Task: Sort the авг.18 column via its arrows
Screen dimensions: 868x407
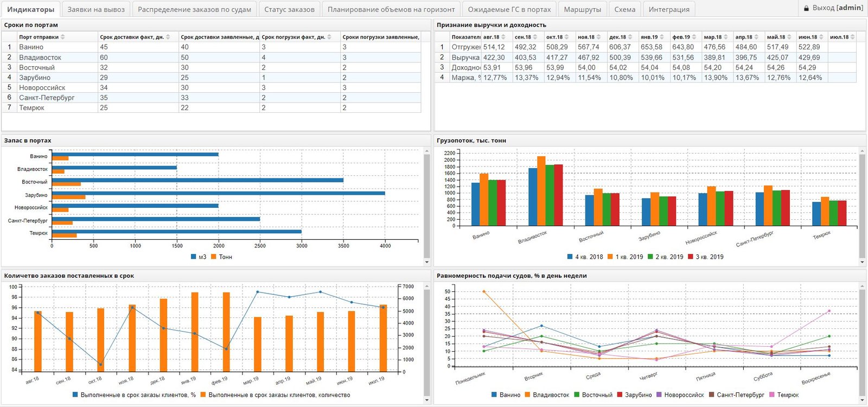Action: 503,37
